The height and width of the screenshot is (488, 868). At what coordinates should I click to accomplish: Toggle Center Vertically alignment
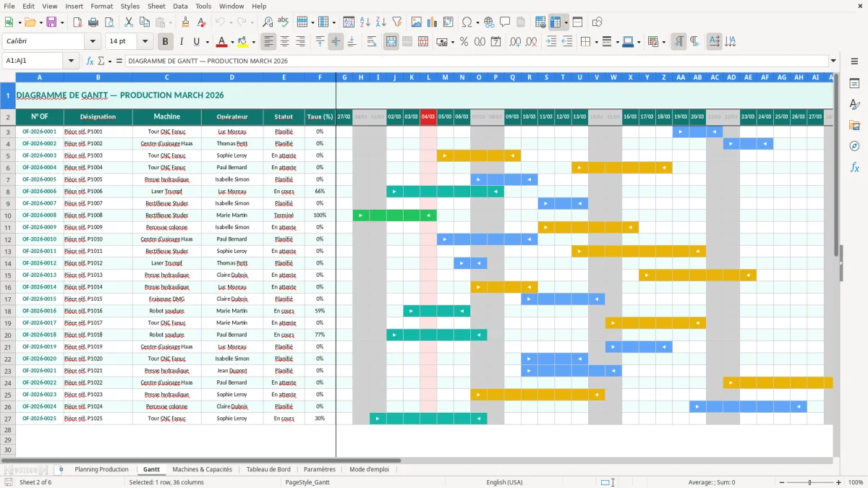coord(336,42)
